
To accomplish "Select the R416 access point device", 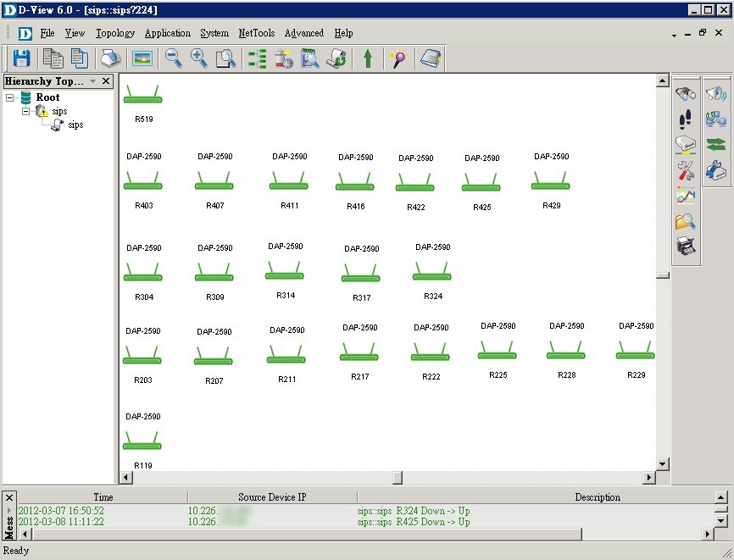I will click(x=355, y=182).
